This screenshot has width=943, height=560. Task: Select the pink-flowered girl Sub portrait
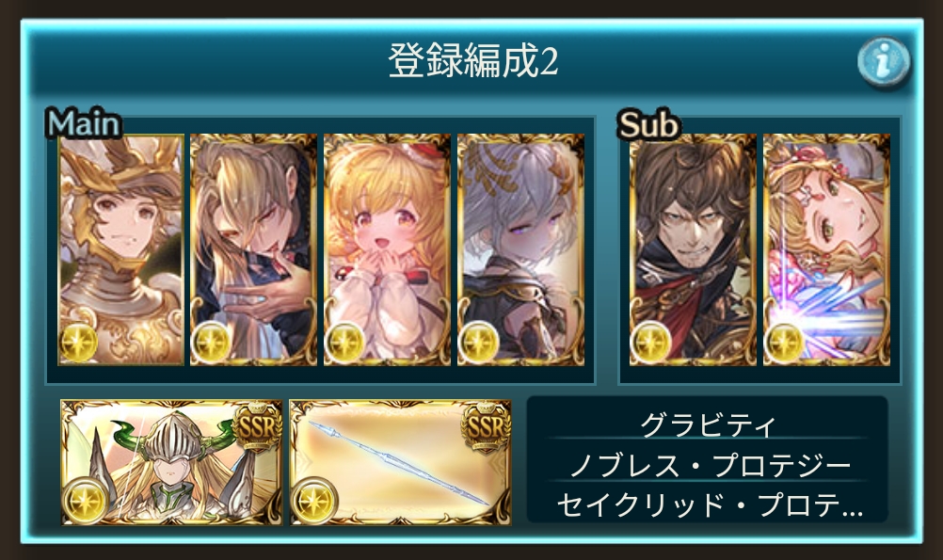click(x=826, y=250)
